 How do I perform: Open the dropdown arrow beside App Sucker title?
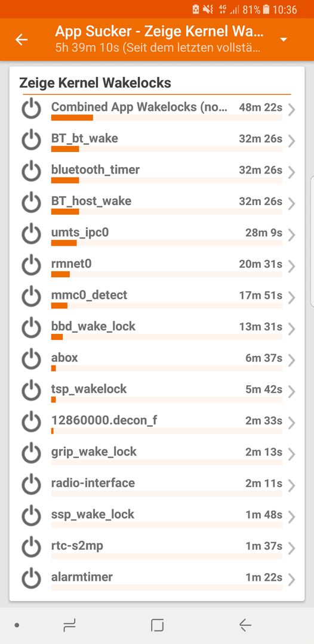click(x=283, y=40)
